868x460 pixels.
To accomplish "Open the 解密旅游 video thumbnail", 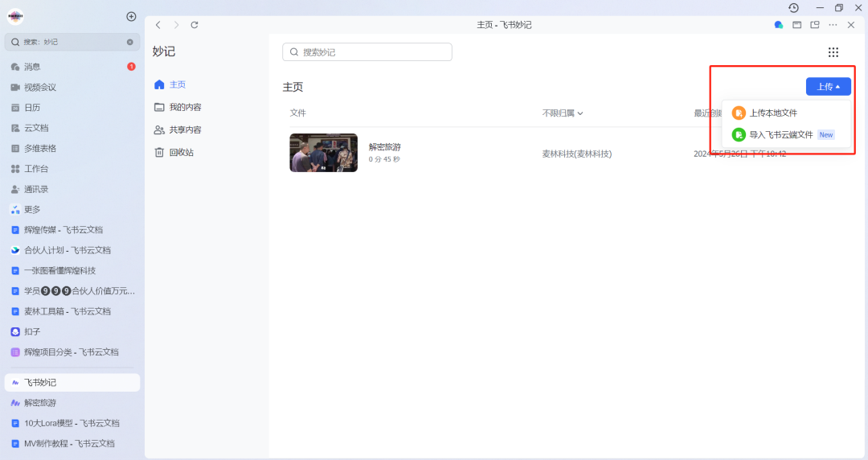I will [x=323, y=153].
